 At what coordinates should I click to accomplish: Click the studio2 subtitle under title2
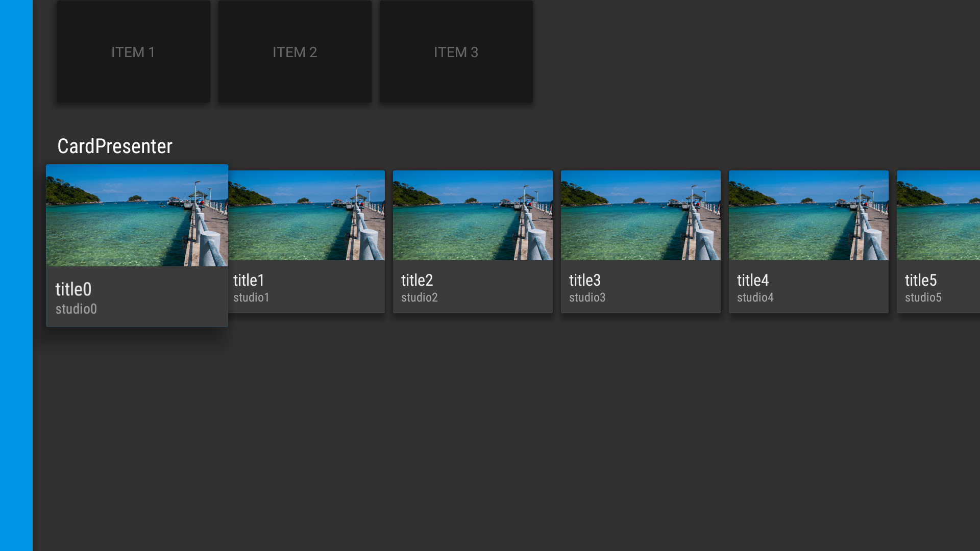pos(419,297)
